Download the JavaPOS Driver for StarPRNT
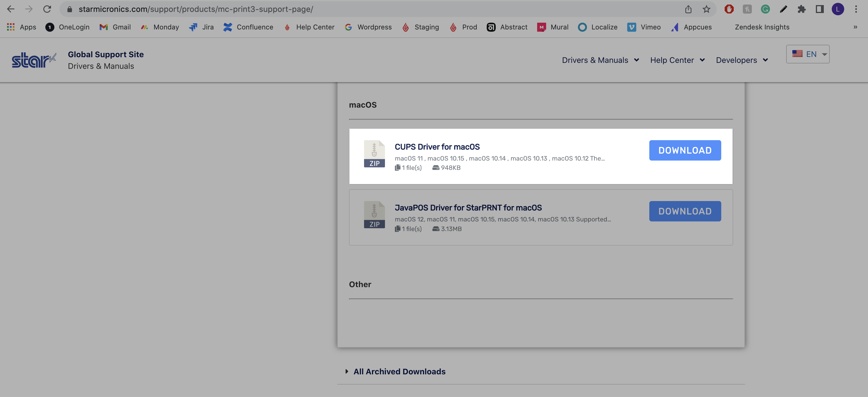The height and width of the screenshot is (397, 868). coord(685,211)
